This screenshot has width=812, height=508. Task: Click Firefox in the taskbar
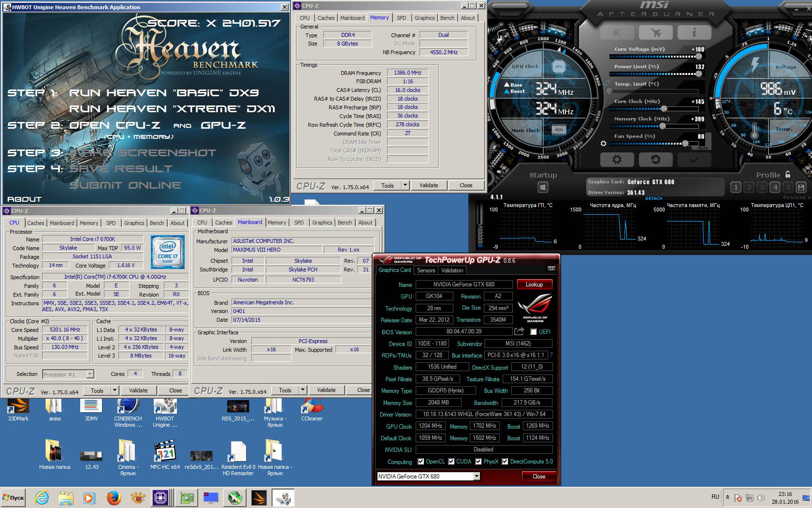click(114, 497)
